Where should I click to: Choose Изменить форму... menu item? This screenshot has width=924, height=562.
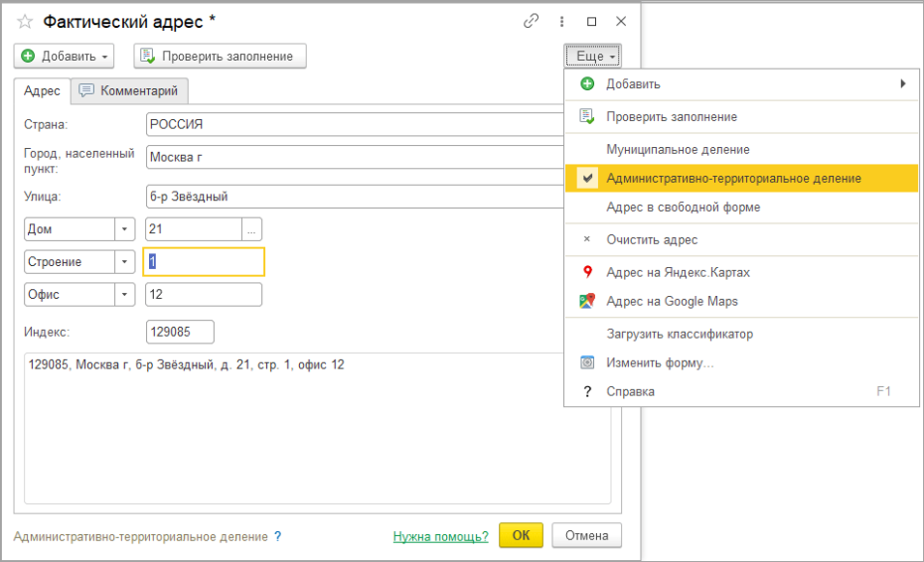tap(741, 362)
